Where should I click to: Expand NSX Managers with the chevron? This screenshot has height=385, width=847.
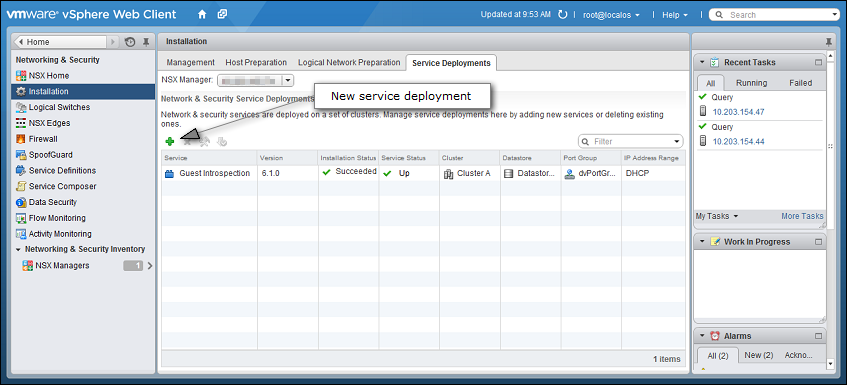click(150, 266)
